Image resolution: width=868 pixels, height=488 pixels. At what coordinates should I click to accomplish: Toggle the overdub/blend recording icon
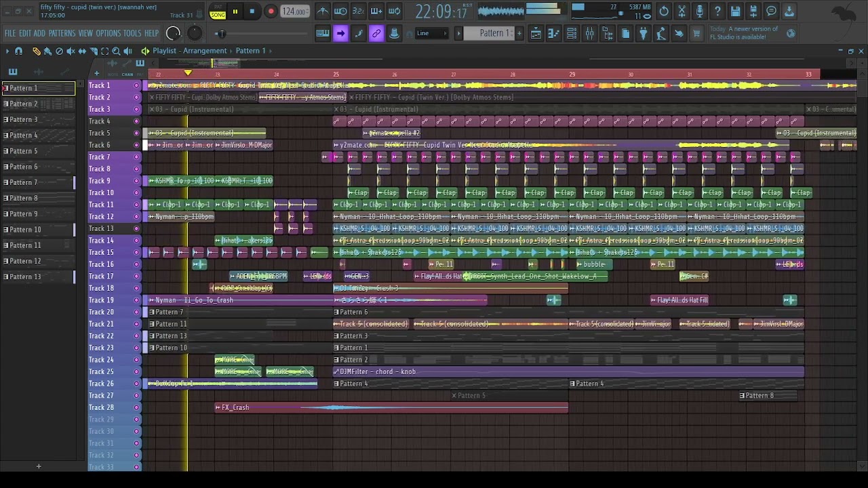(376, 12)
